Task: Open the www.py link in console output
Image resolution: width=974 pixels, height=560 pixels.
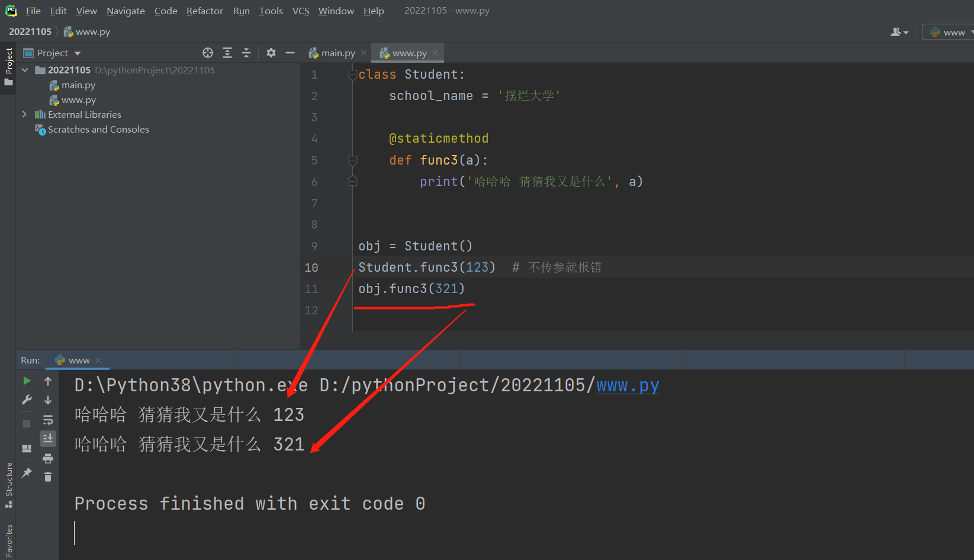Action: (x=628, y=385)
